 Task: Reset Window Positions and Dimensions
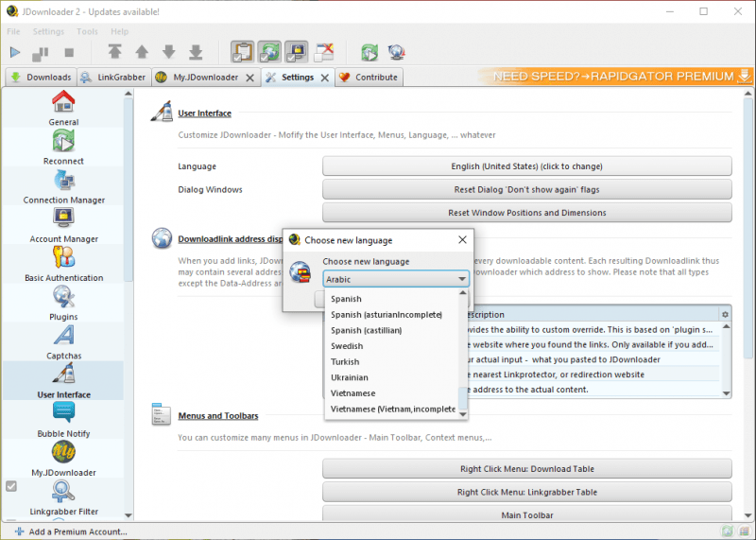coord(527,213)
